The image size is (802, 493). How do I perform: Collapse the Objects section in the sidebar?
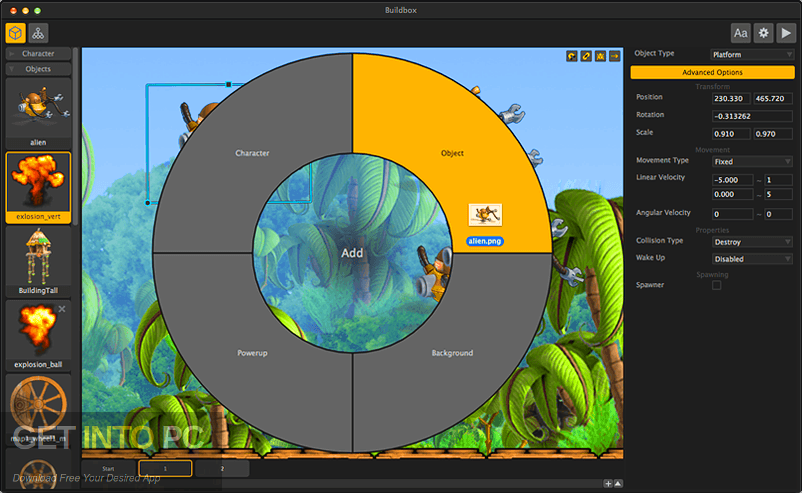pyautogui.click(x=38, y=69)
